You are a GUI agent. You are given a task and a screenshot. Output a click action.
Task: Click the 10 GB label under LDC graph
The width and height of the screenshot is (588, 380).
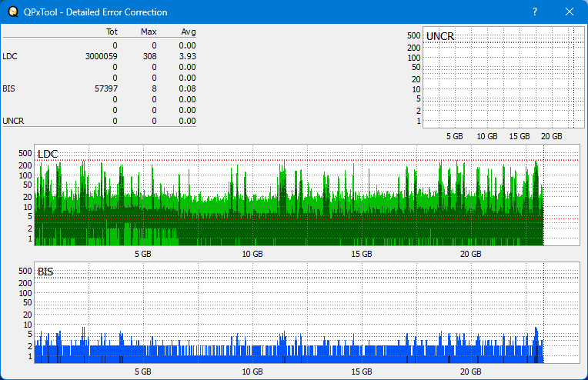pyautogui.click(x=252, y=254)
